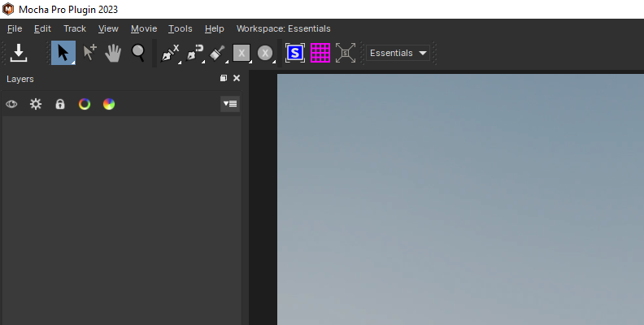
Task: Select the Pick arrow tool
Action: pyautogui.click(x=63, y=53)
